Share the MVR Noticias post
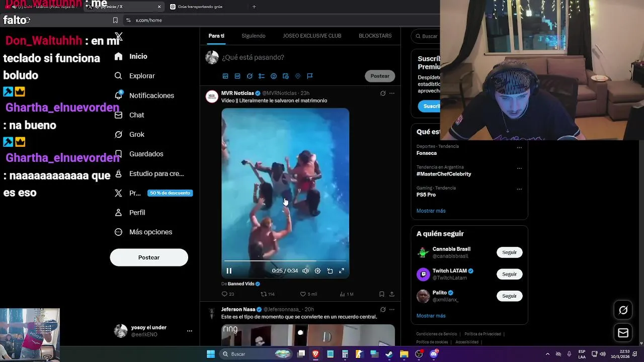The height and width of the screenshot is (362, 644). tap(392, 294)
